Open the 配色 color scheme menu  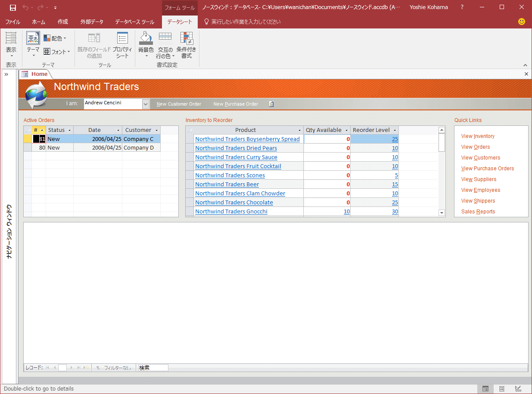click(x=55, y=38)
